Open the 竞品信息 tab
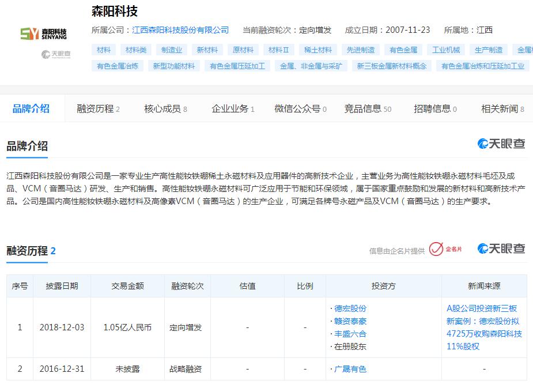This screenshot has width=533, height=392. [x=368, y=109]
